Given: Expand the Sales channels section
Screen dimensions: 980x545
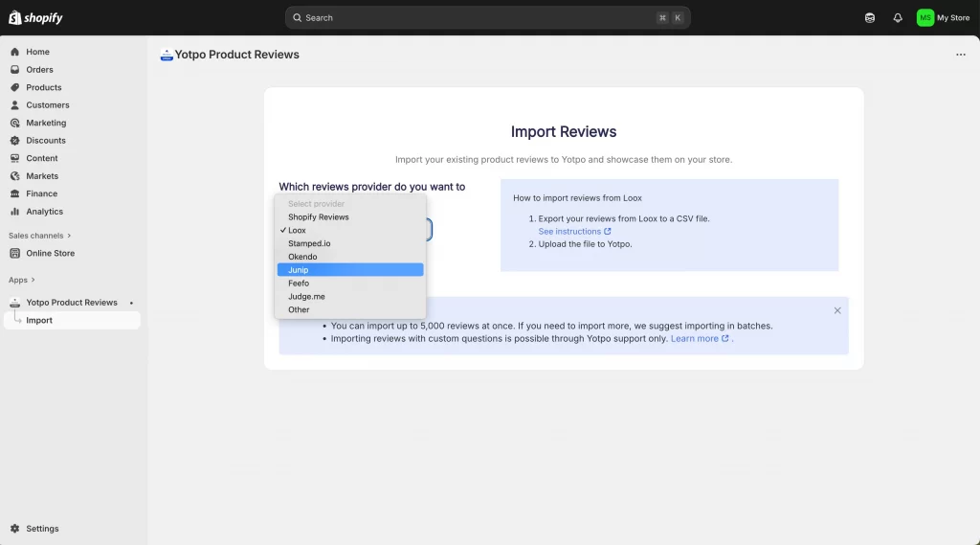Looking at the screenshot, I should [x=40, y=236].
